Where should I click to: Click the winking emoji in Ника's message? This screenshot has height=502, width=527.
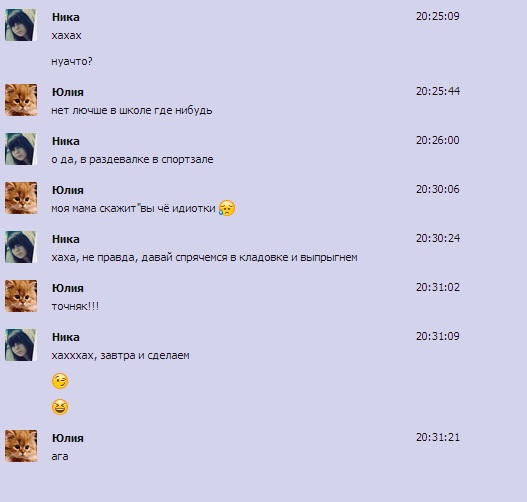point(60,381)
